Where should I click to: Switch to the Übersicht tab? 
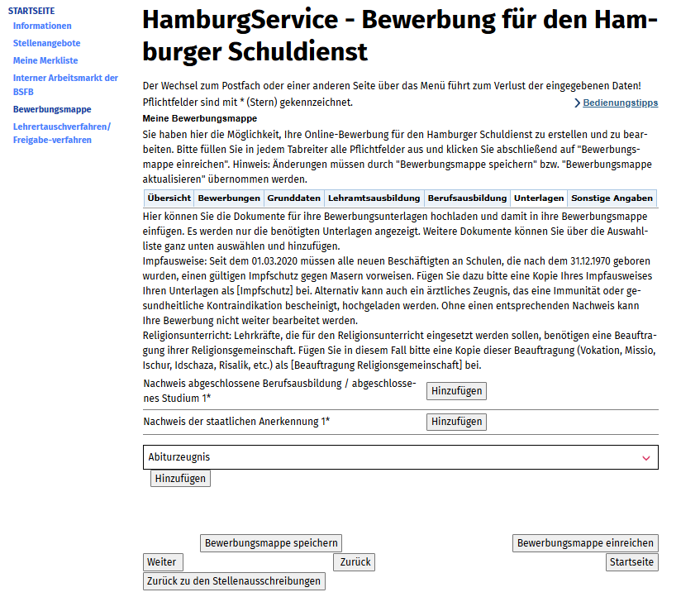click(169, 198)
